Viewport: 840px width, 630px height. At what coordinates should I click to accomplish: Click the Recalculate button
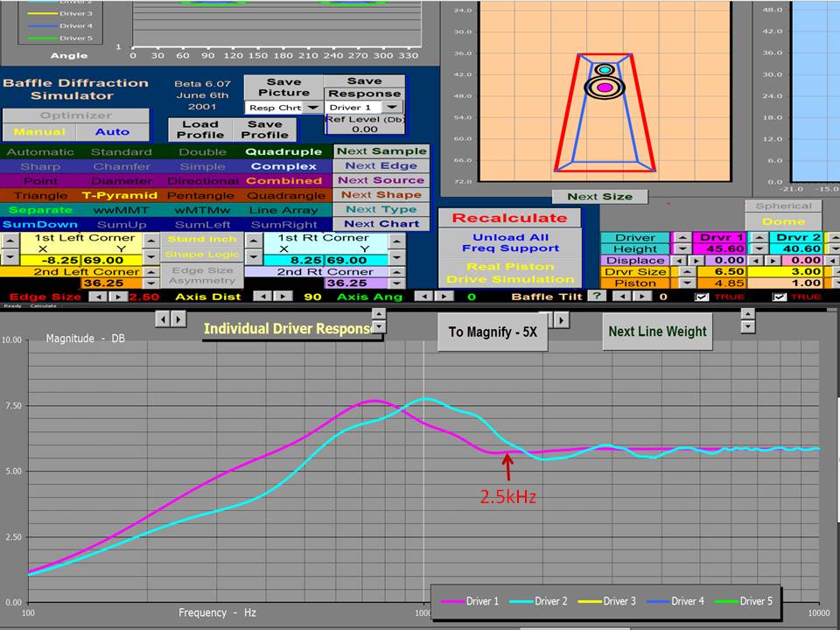(x=509, y=218)
